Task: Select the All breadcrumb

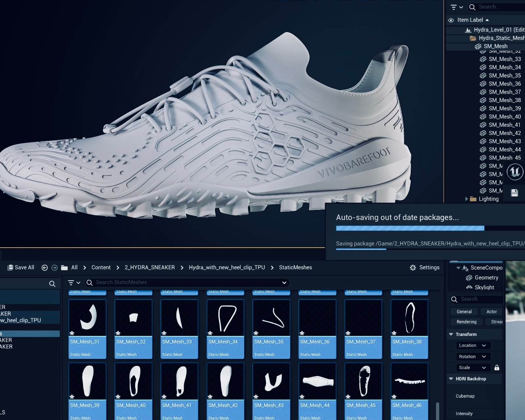Action: tap(75, 267)
